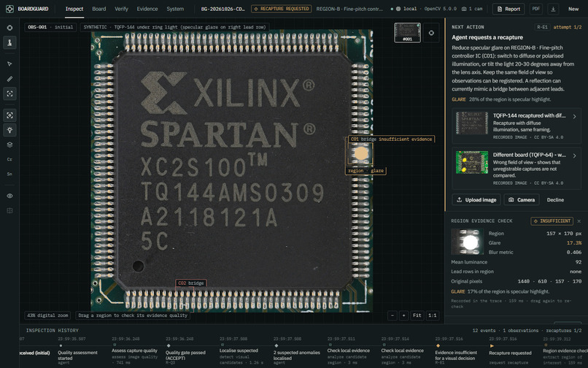Activate the region selection crosshair tool
The height and width of the screenshot is (368, 588).
pyautogui.click(x=9, y=93)
